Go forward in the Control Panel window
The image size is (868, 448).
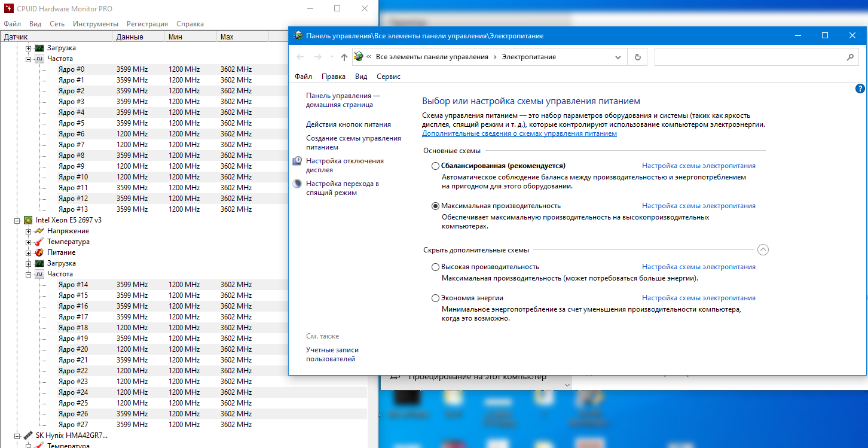point(318,57)
